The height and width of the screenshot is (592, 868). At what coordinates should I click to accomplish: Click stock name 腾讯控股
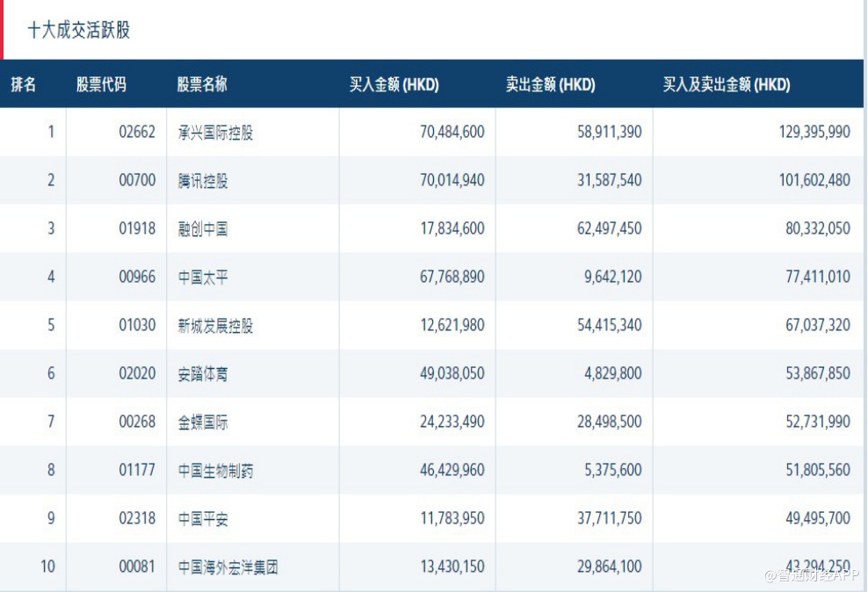pos(203,181)
